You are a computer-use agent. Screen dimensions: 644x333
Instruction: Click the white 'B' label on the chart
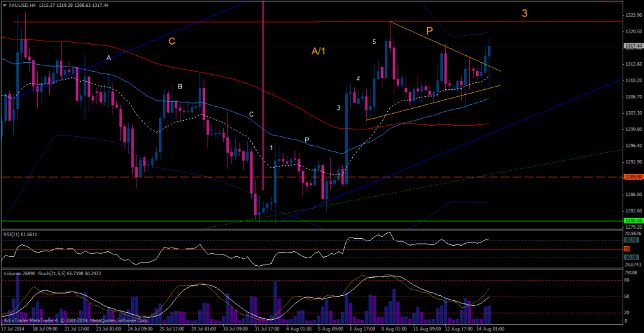[180, 87]
